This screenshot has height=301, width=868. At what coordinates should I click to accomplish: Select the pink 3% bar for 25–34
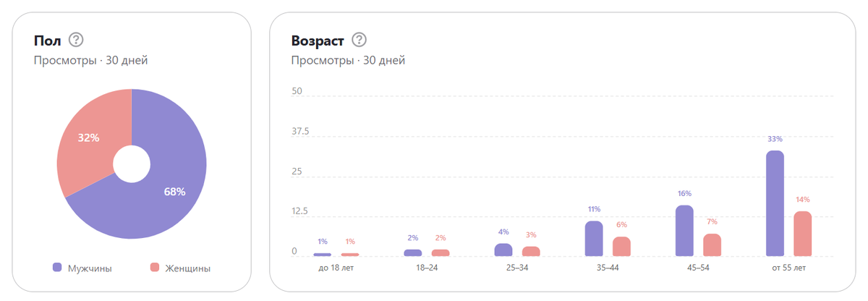coord(531,251)
